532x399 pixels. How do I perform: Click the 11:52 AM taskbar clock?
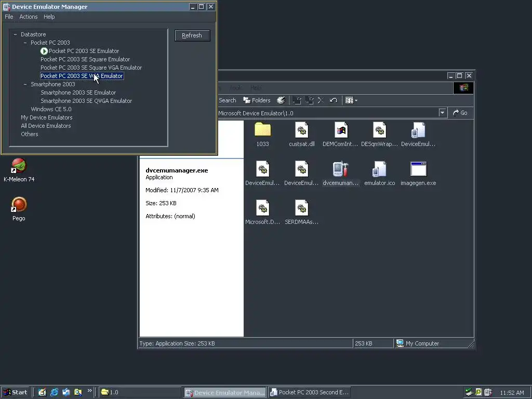(x=512, y=393)
